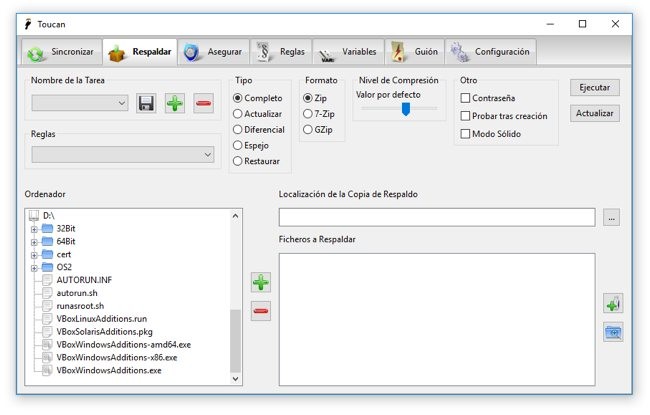Viewport: 650px width, 415px height.
Task: Click the Ficheros a Respaldar list box
Action: coord(437,319)
